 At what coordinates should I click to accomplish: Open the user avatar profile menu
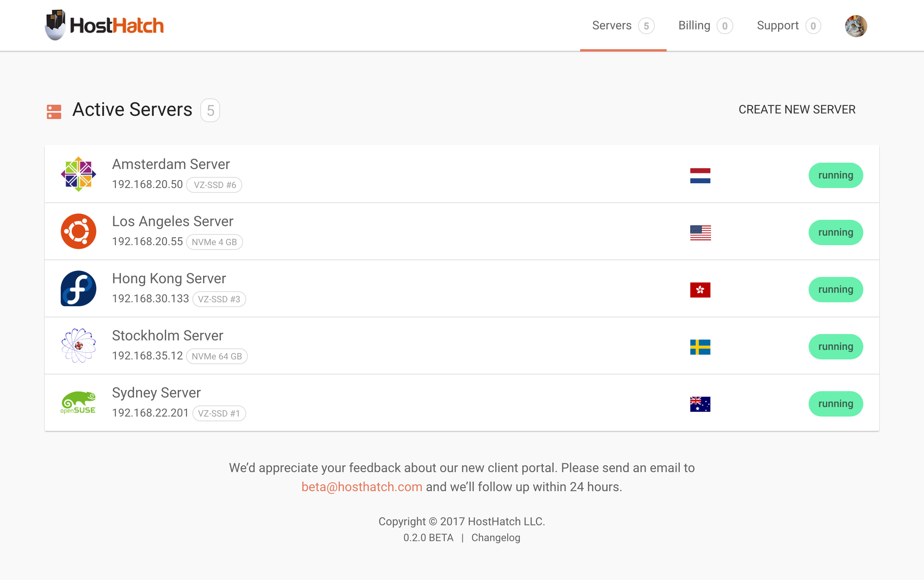pyautogui.click(x=856, y=26)
